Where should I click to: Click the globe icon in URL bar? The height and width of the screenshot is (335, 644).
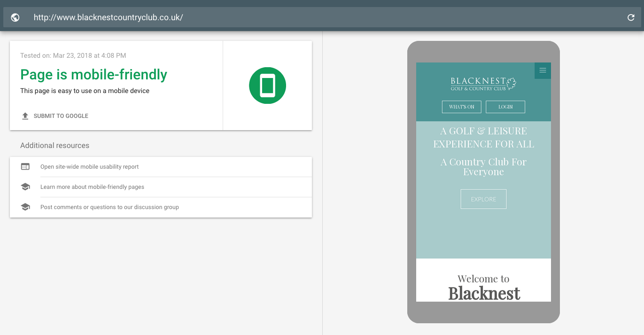coord(15,17)
